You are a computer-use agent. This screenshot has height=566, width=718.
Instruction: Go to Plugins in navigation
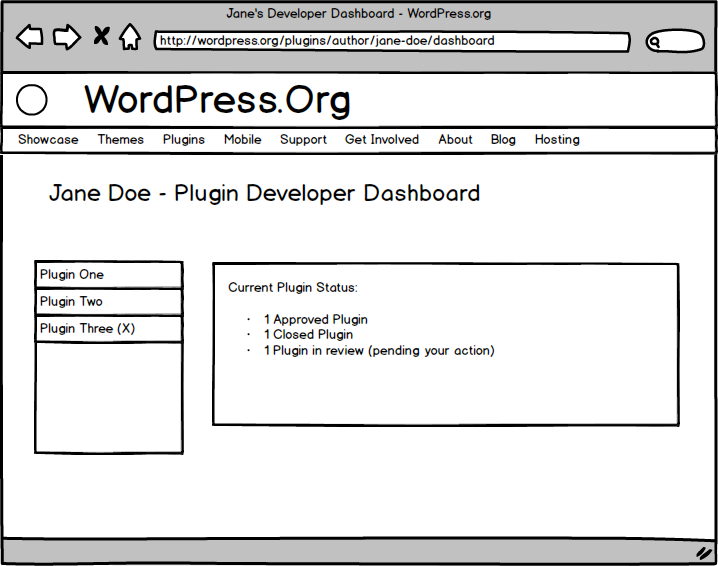coord(184,140)
